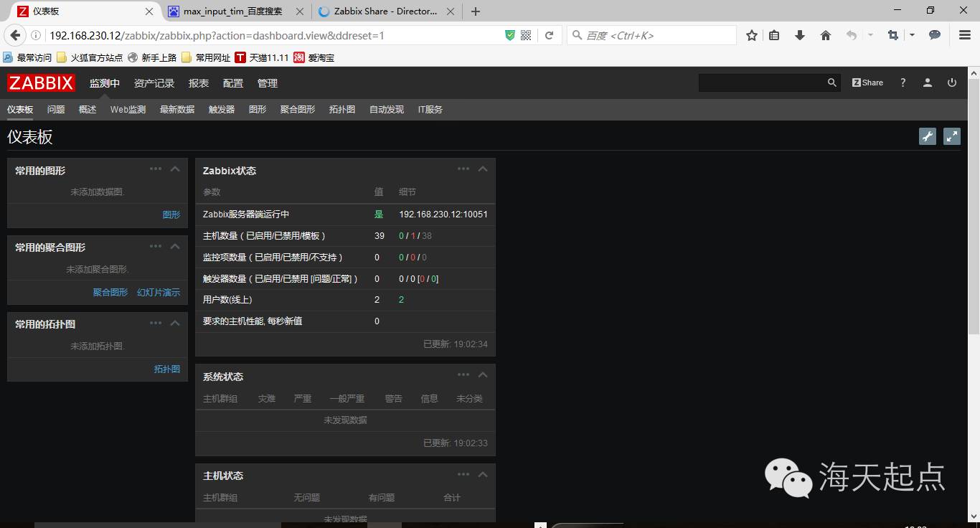
Task: Focus the browser 百度 search box
Action: pyautogui.click(x=651, y=35)
